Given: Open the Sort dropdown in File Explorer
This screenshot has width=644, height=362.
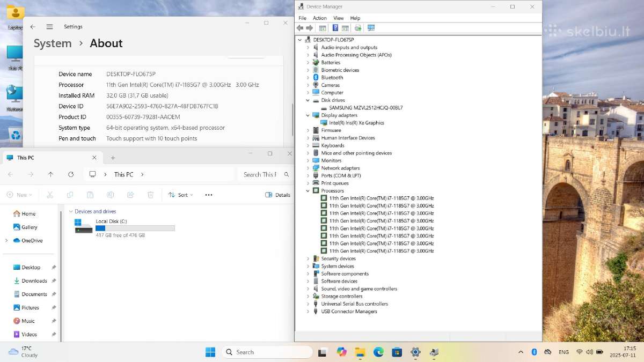Looking at the screenshot, I should (x=181, y=195).
